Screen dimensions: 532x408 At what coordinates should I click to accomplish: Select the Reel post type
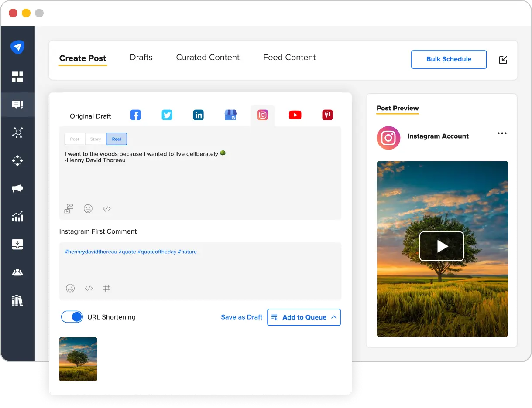click(x=117, y=139)
